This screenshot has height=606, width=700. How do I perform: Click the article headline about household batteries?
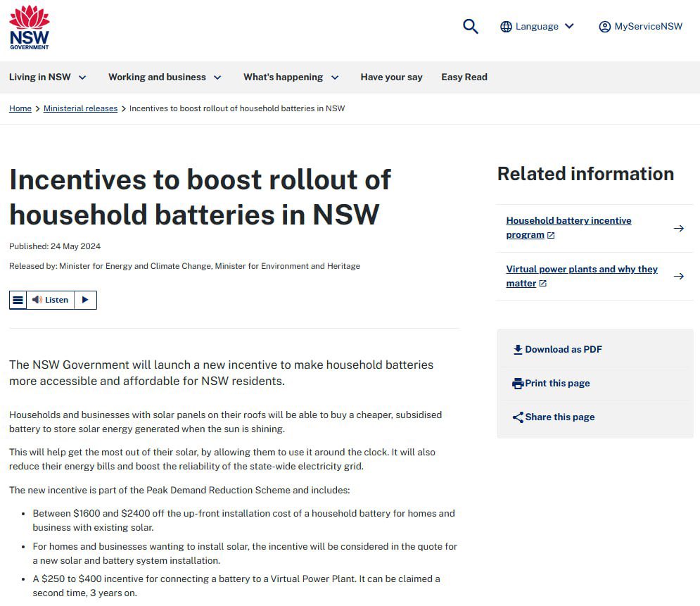click(200, 197)
